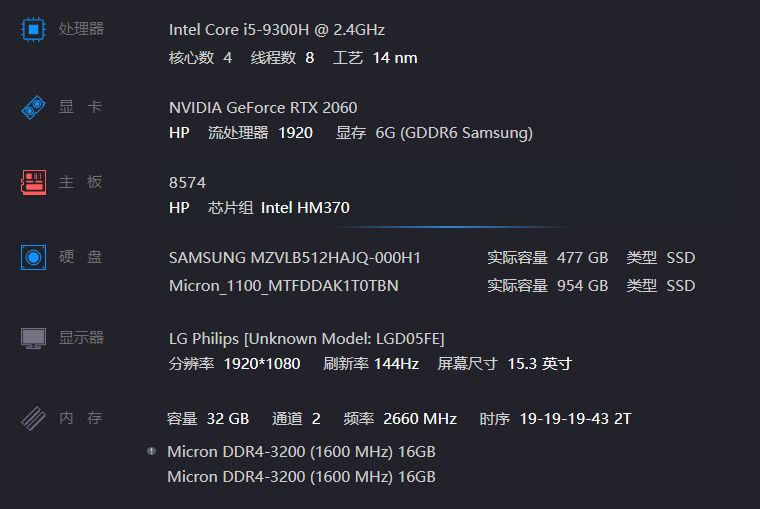Click the 2660 MHz memory frequency value

(x=420, y=418)
